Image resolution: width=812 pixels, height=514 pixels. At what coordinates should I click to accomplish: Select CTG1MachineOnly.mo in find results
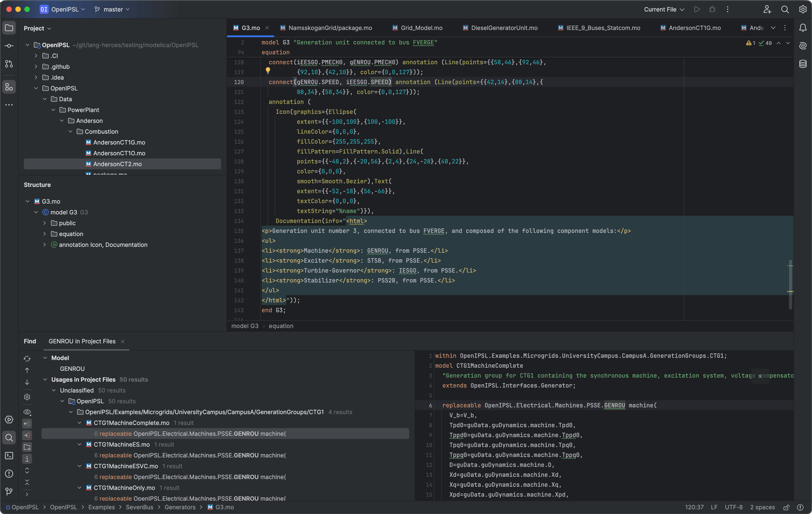click(x=124, y=488)
